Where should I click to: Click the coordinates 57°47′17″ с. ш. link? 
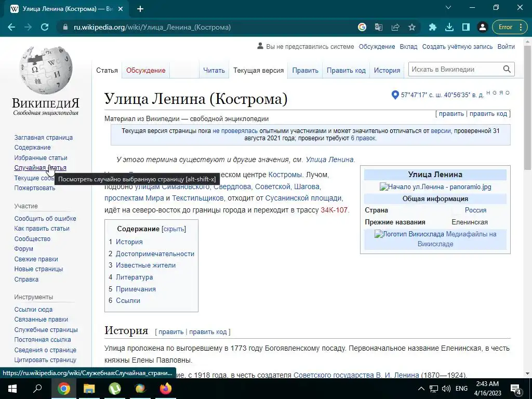443,95
